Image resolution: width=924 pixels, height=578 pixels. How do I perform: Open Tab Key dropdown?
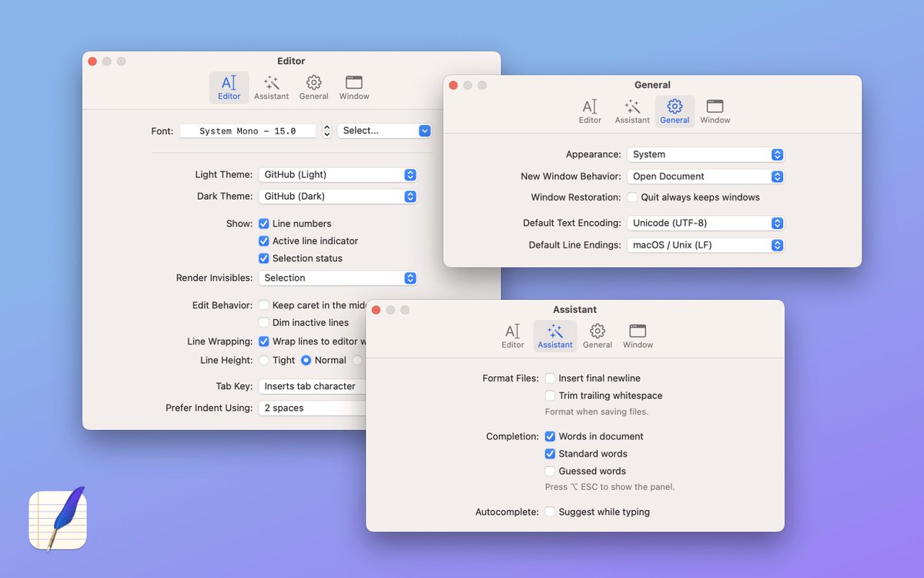(x=313, y=386)
